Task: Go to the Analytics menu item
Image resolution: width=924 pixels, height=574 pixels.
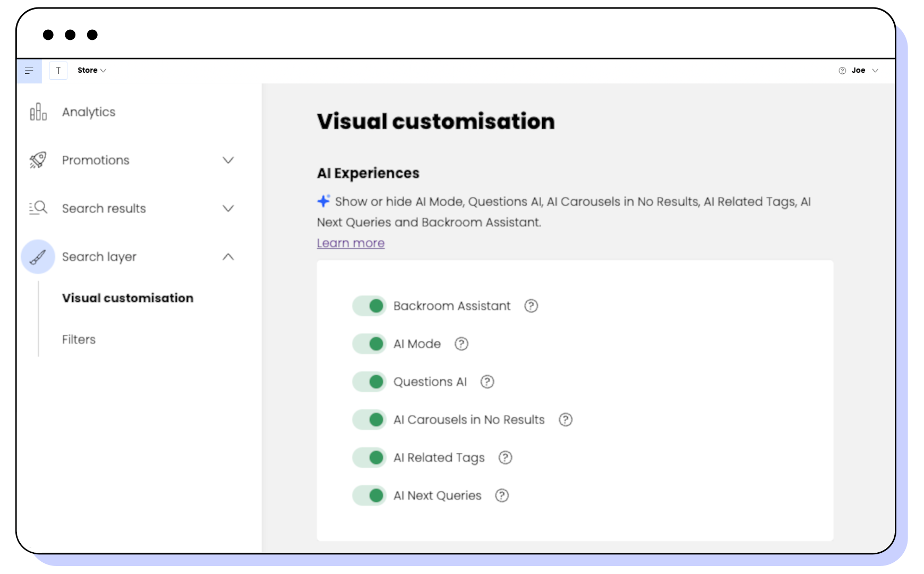Action: tap(89, 112)
